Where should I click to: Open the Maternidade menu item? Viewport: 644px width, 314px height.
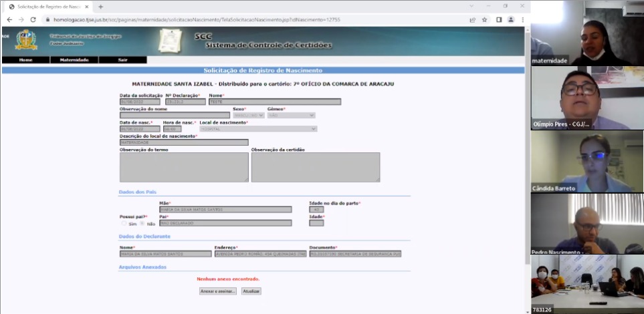[74, 60]
